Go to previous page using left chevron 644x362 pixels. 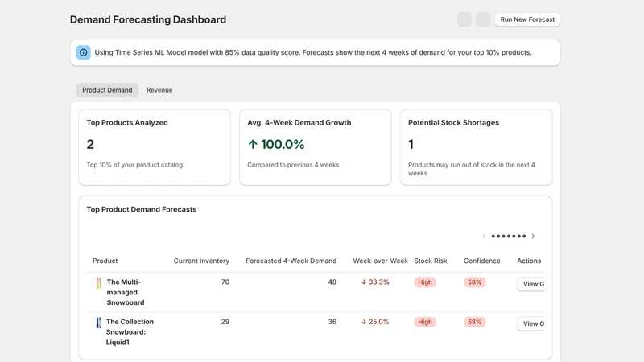click(x=484, y=236)
